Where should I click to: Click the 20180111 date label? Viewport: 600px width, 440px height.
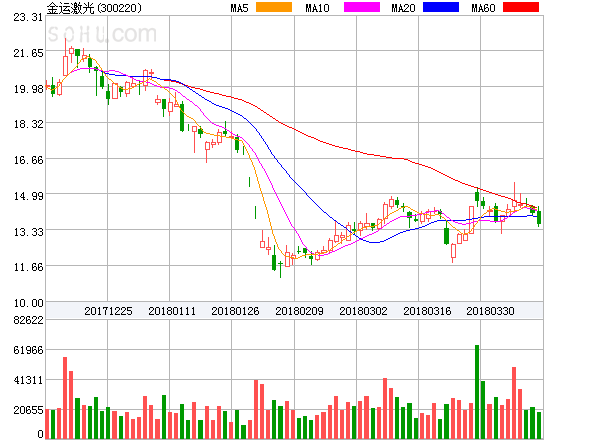[x=172, y=311]
